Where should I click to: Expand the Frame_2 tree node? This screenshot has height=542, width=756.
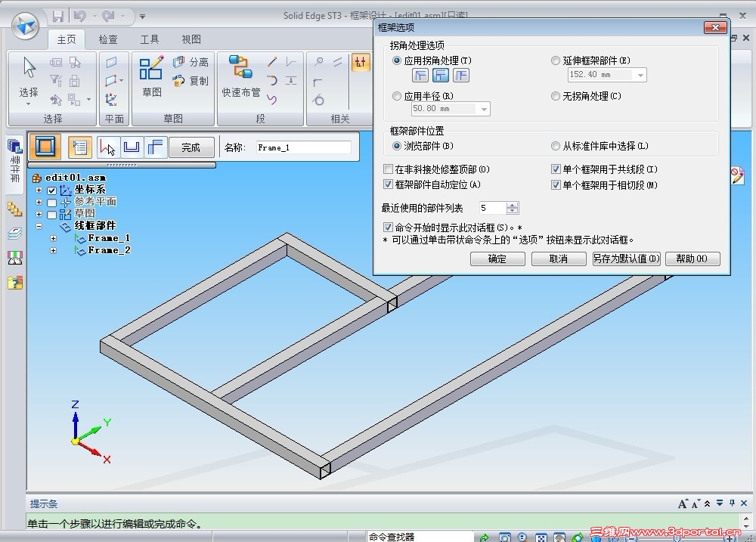coord(54,250)
